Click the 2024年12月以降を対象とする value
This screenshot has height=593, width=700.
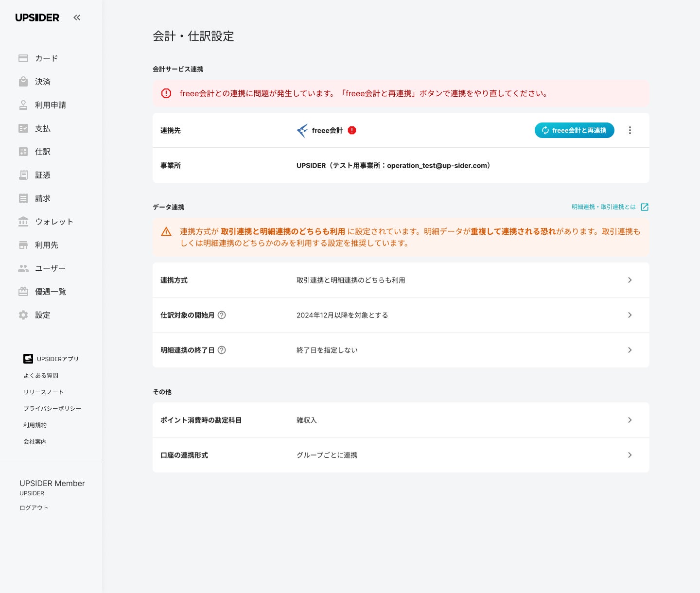point(342,315)
